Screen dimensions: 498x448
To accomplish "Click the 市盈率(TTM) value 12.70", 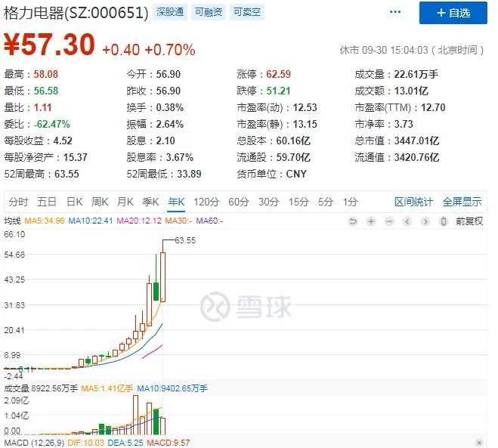I will point(433,107).
